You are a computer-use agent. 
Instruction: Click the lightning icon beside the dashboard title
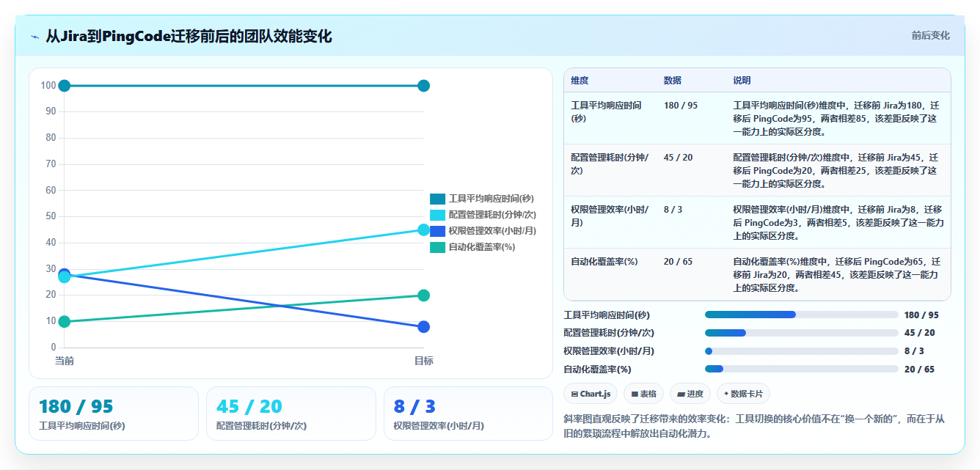click(x=35, y=37)
